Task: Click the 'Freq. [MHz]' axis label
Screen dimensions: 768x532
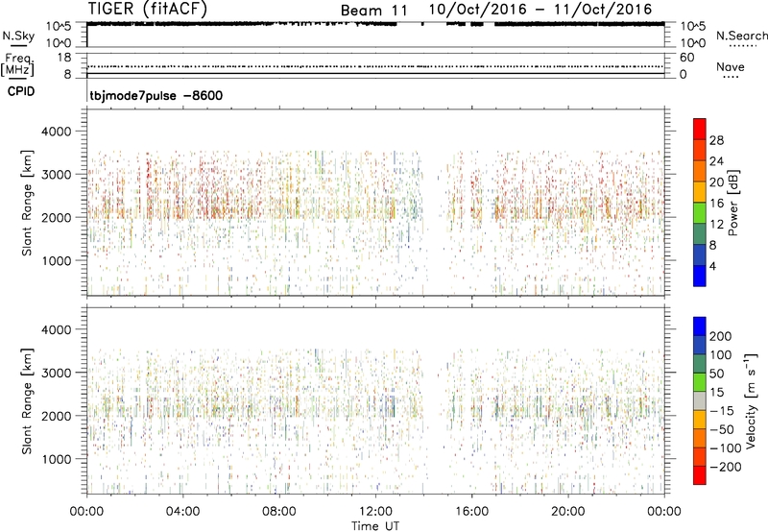Action: (x=17, y=64)
